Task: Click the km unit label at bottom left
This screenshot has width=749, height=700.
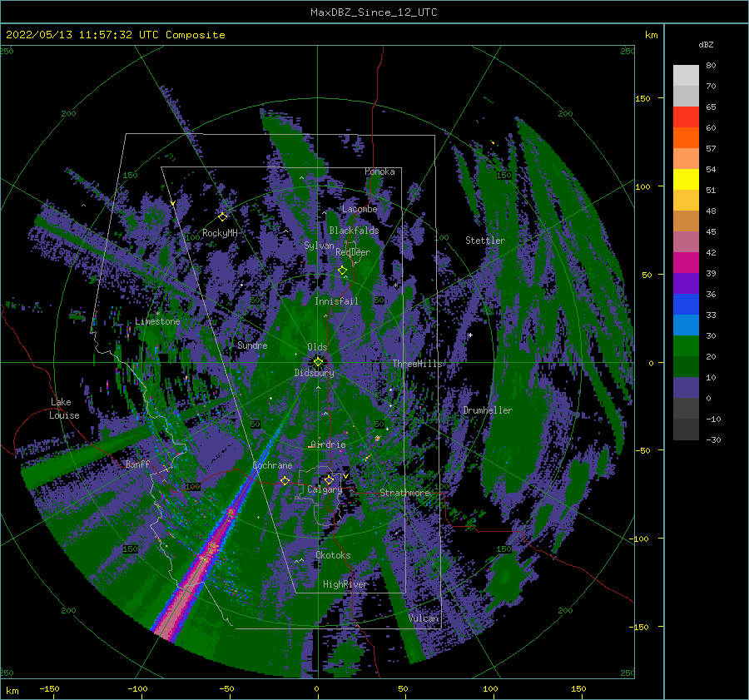Action: (12, 691)
